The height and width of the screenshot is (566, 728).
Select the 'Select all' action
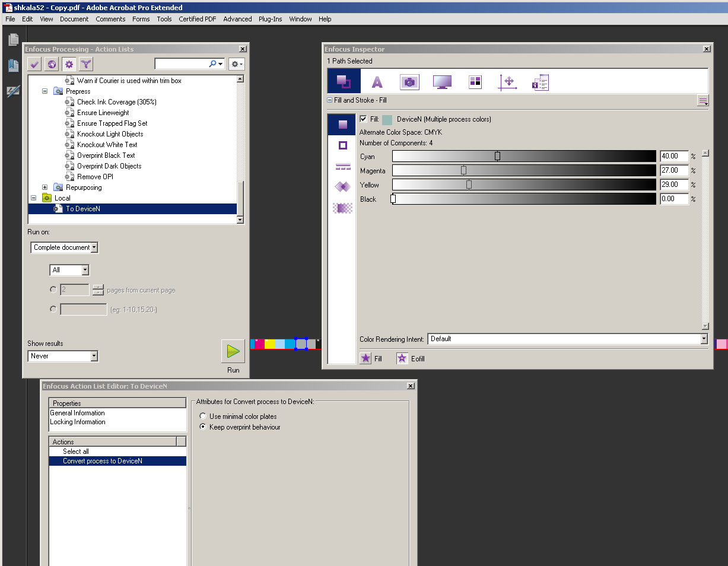pos(117,451)
